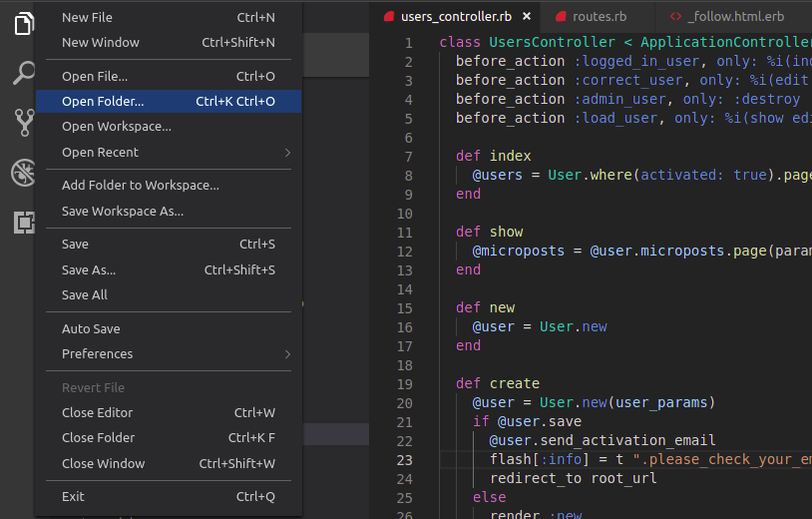The image size is (812, 519).
Task: Click 'else' on line 25
Action: point(490,497)
